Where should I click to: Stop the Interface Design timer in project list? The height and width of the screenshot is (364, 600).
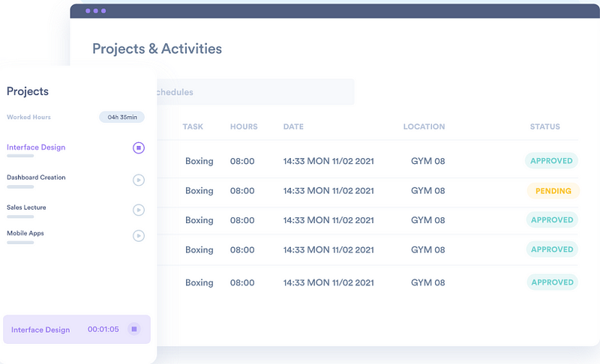(x=139, y=148)
